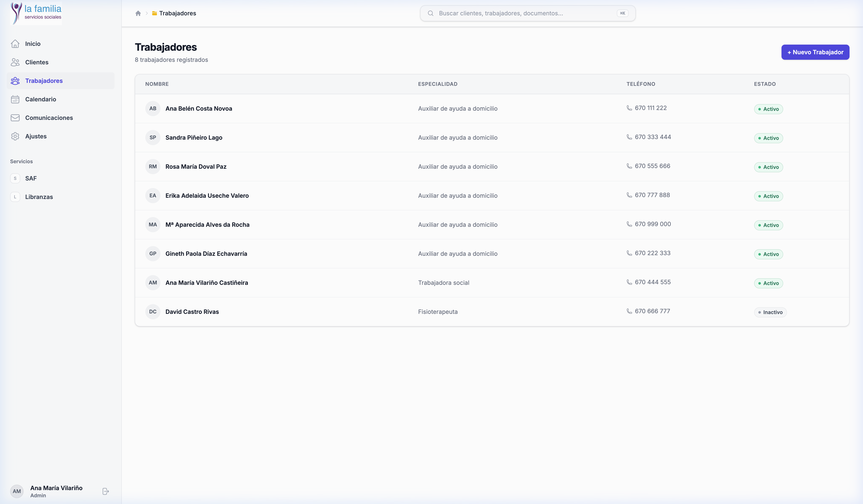
Task: Open Ajustes via the gear icon
Action: [15, 136]
